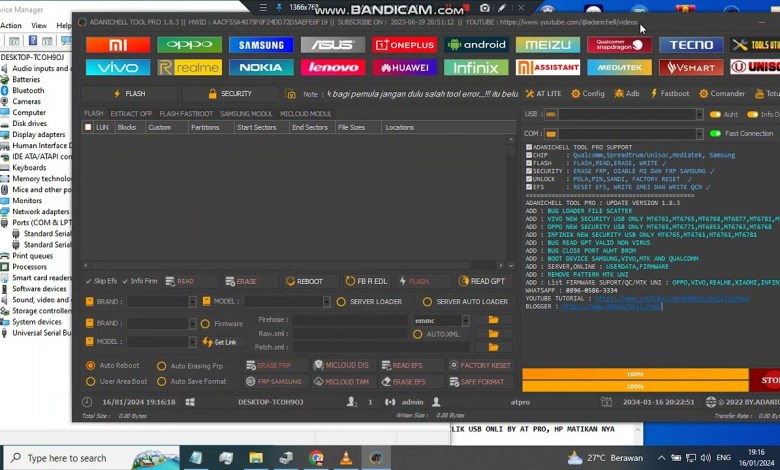Toggle the Fast Connection switch
The image size is (780, 470).
tap(715, 134)
